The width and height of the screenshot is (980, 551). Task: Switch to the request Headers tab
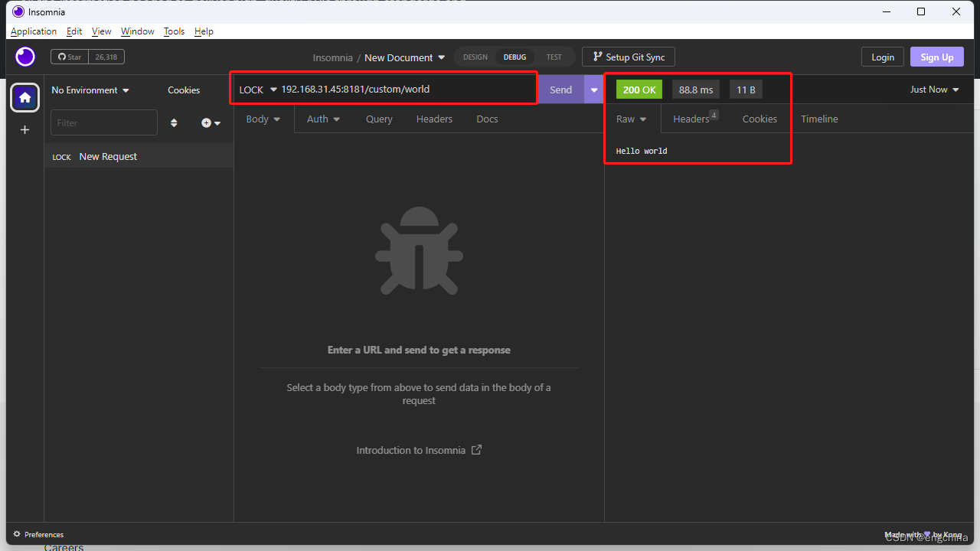tap(434, 119)
